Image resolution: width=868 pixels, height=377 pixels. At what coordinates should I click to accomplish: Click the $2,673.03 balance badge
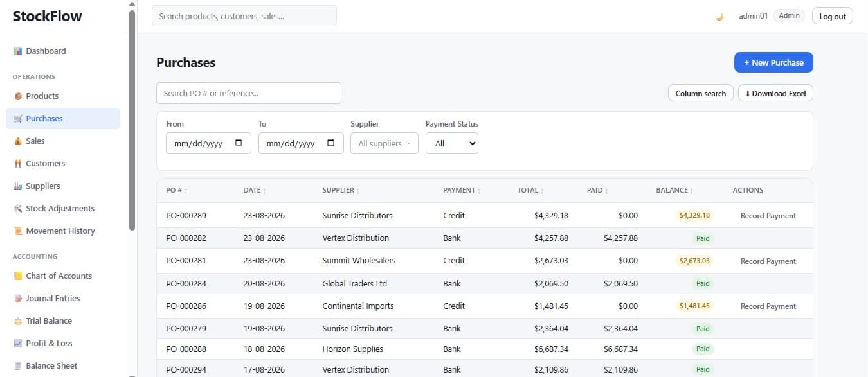[x=694, y=261]
